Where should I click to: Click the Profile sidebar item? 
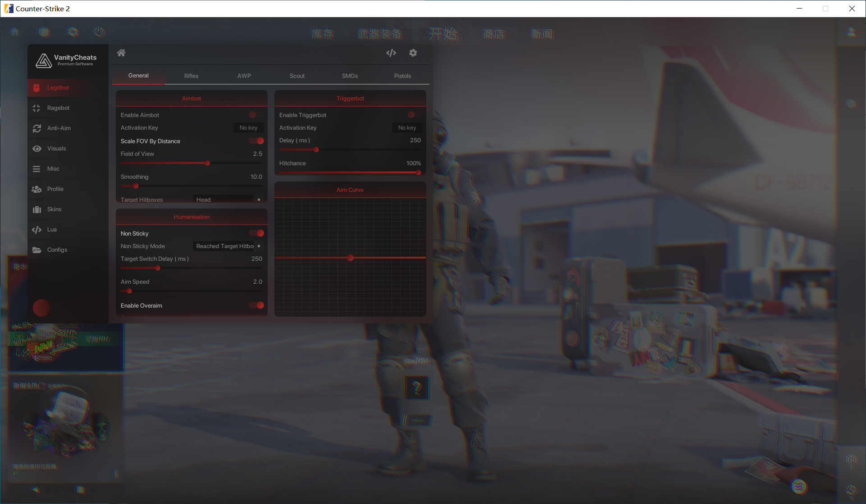(x=55, y=188)
